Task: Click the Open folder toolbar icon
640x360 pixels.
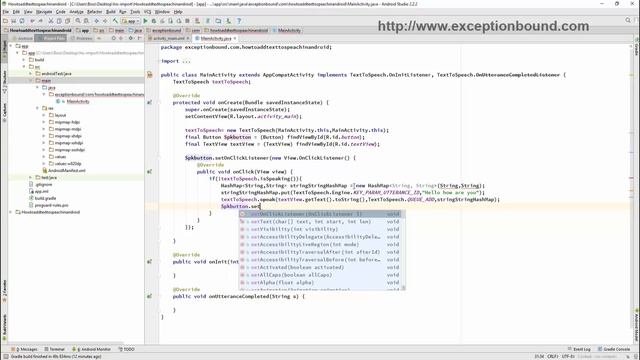Action: 5,21
